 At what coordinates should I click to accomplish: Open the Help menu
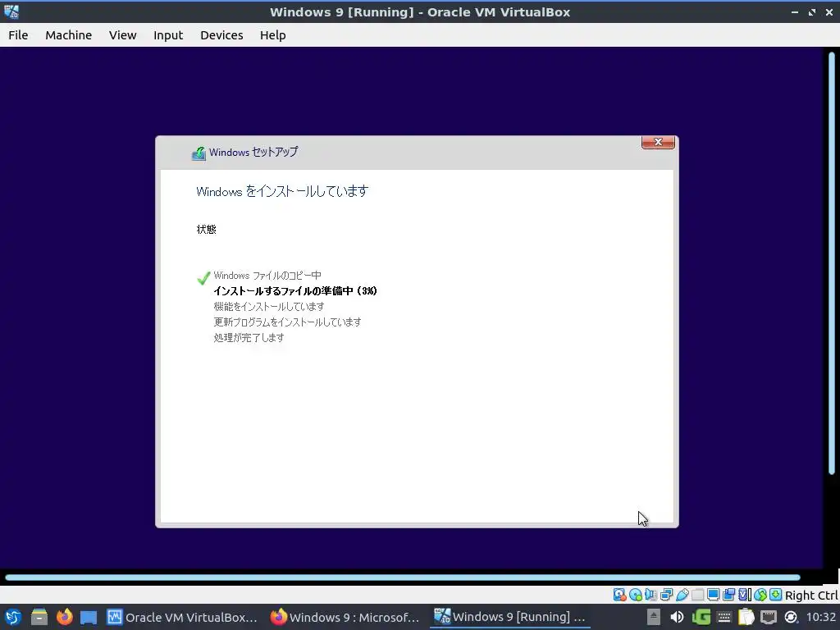(272, 34)
